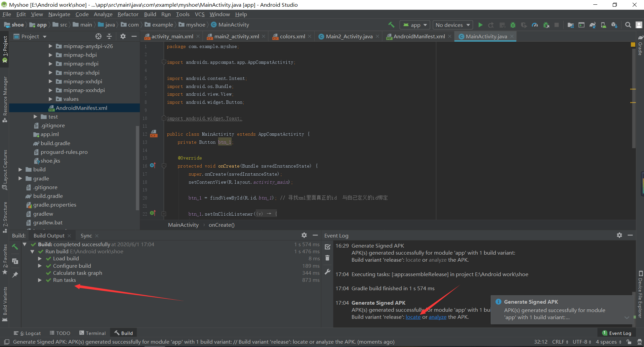Click the Pin Tab icon in Build panel
Image resolution: width=644 pixels, height=347 pixels.
coord(15,274)
